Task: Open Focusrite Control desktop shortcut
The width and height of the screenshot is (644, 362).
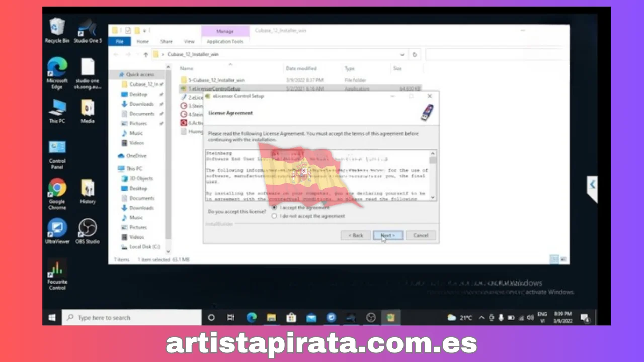Action: pyautogui.click(x=57, y=275)
